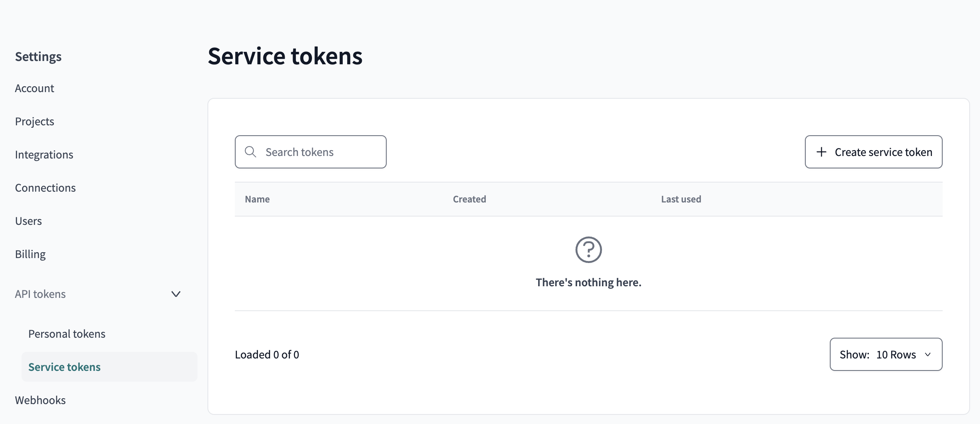
Task: Open the Webhooks settings page
Action: [40, 400]
